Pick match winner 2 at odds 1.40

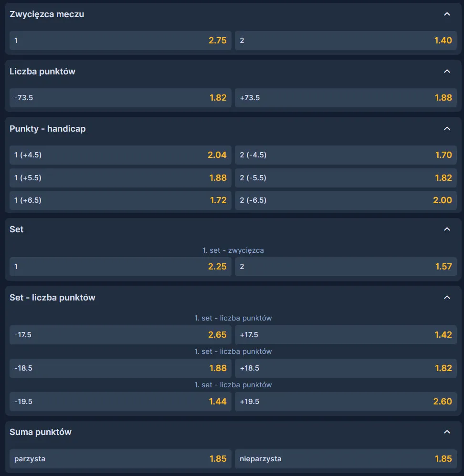point(346,41)
